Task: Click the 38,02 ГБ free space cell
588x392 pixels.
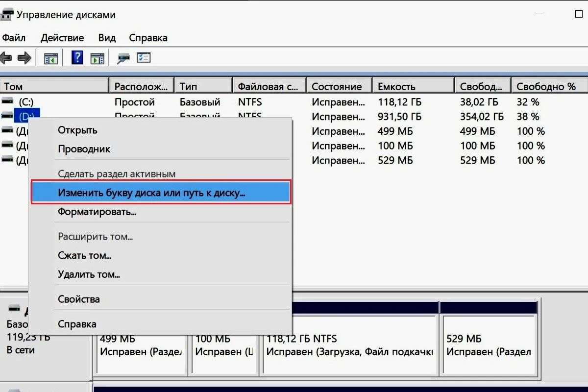Action: pyautogui.click(x=479, y=102)
